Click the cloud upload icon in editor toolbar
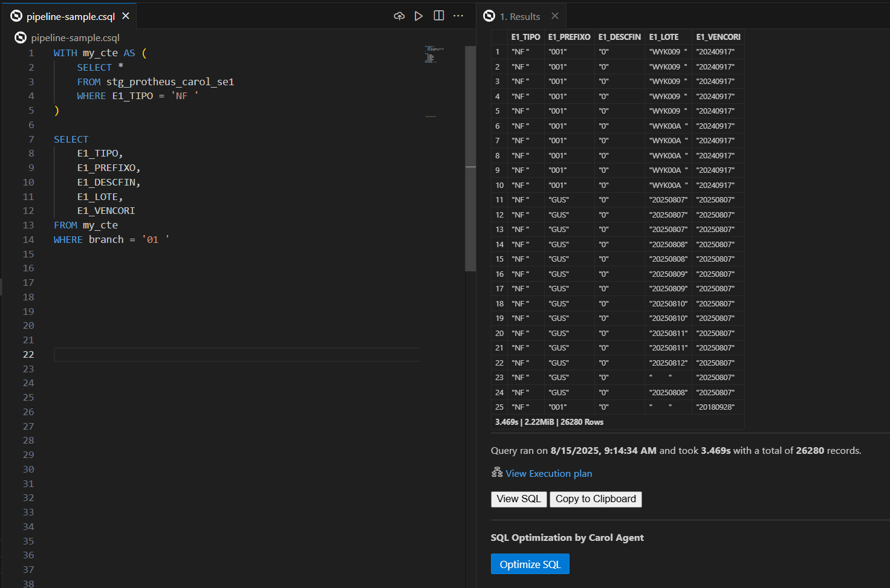 click(399, 16)
